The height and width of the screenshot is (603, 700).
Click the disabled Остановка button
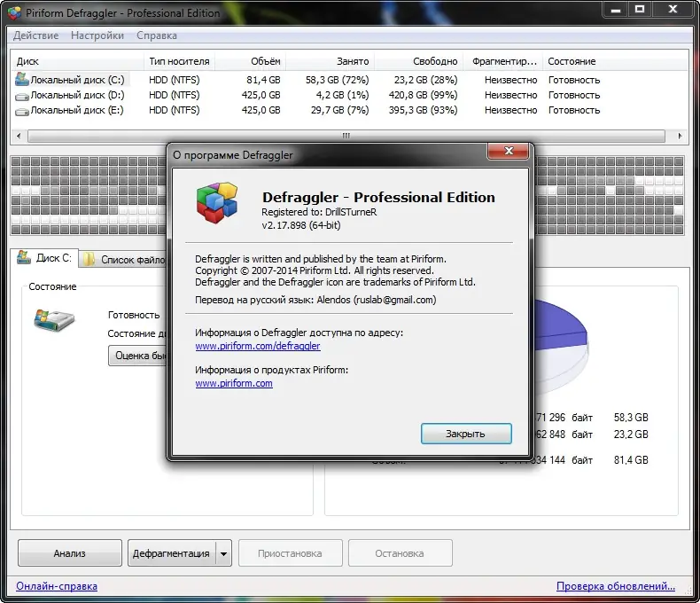(400, 553)
